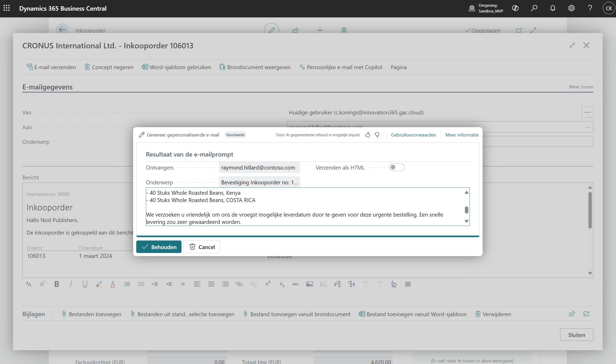Open Gebruiksvoorwaarden link
616x364 pixels.
click(x=413, y=135)
